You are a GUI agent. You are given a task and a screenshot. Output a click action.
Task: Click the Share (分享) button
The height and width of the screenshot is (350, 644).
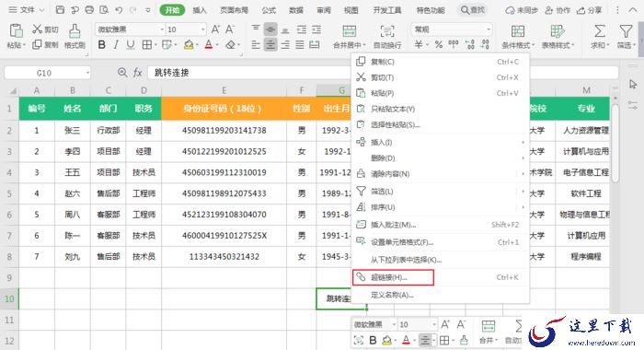tap(589, 10)
